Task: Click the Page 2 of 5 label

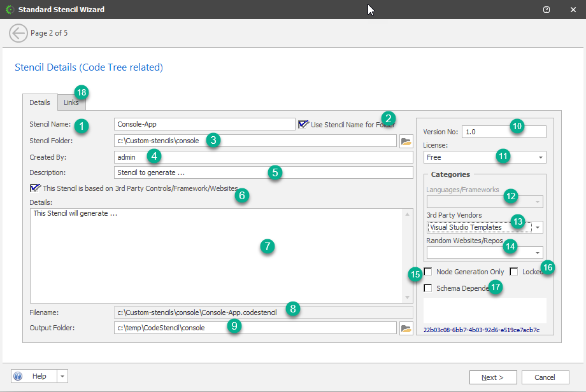Action: [49, 33]
